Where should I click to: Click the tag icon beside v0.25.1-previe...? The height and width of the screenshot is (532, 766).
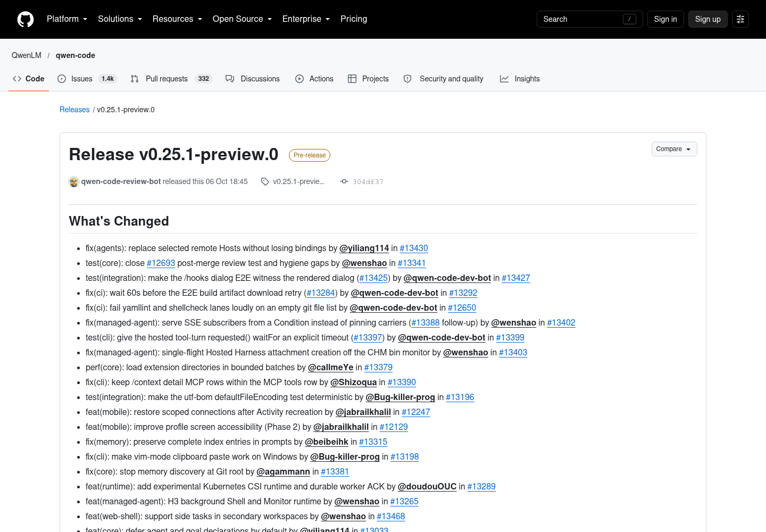pyautogui.click(x=265, y=182)
